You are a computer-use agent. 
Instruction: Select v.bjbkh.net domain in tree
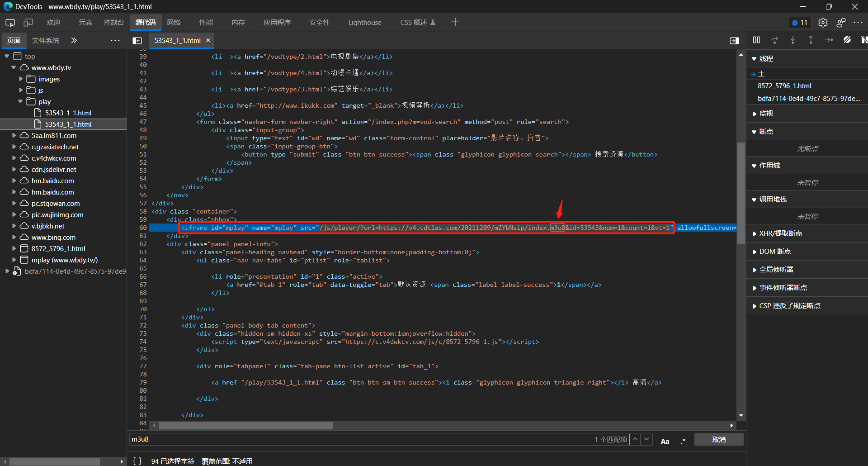coord(48,226)
